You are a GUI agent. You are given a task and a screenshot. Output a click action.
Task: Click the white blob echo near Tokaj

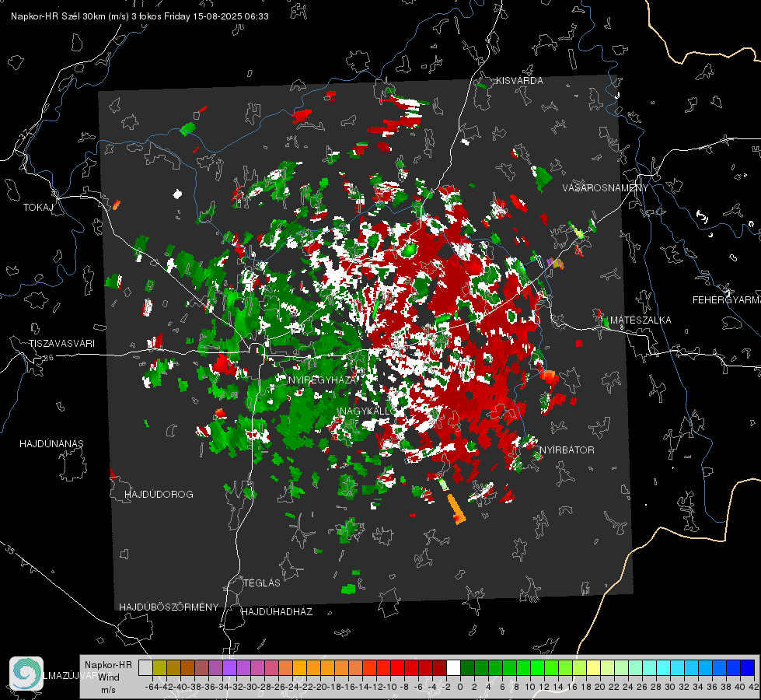pos(178,194)
